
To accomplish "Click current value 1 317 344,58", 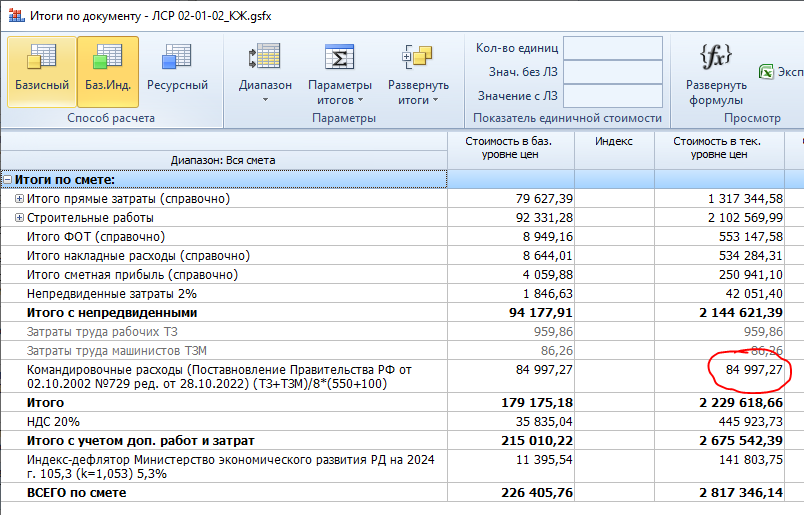I will click(746, 199).
